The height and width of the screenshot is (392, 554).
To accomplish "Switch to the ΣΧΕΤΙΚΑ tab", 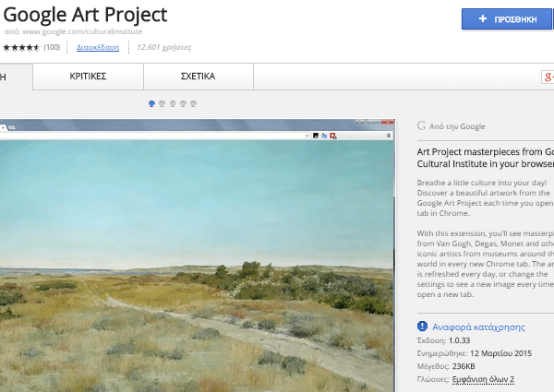I will (199, 77).
